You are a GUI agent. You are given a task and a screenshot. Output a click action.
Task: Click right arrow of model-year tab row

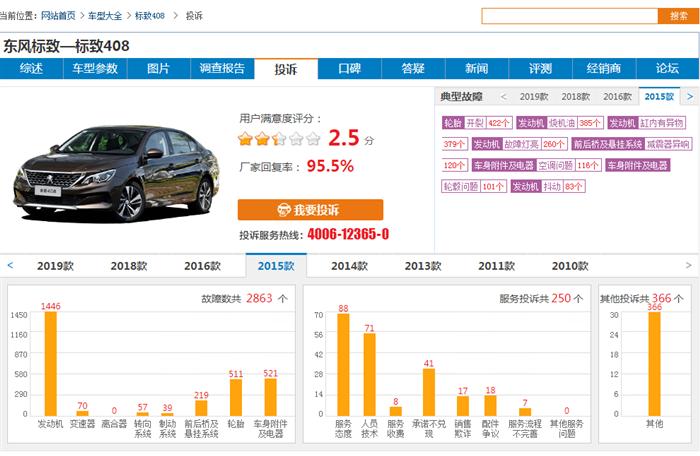coord(688,265)
